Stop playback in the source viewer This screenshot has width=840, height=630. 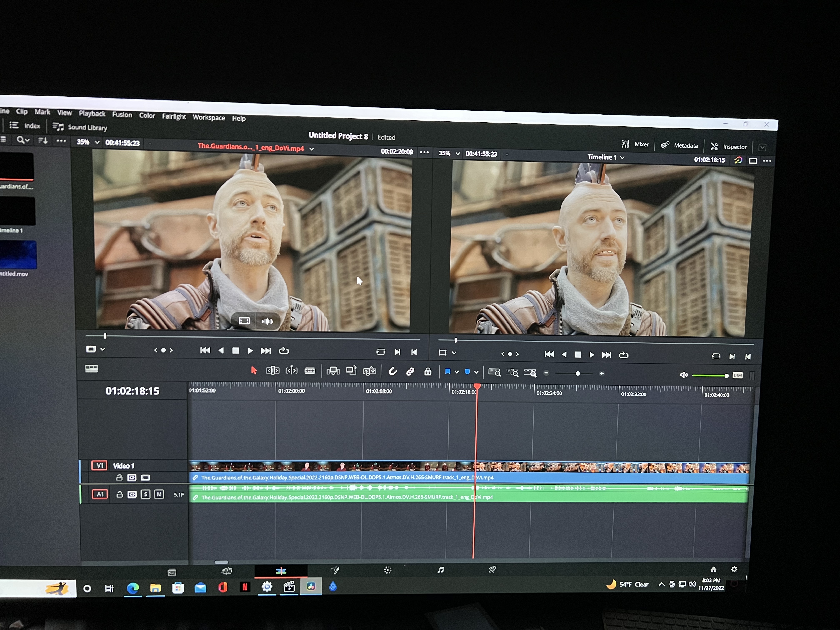pyautogui.click(x=235, y=350)
